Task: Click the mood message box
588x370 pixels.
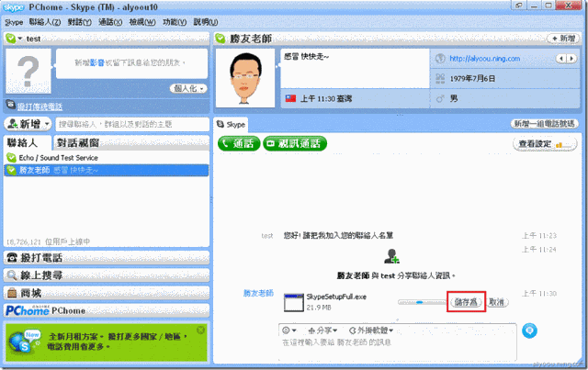Action: (131, 63)
